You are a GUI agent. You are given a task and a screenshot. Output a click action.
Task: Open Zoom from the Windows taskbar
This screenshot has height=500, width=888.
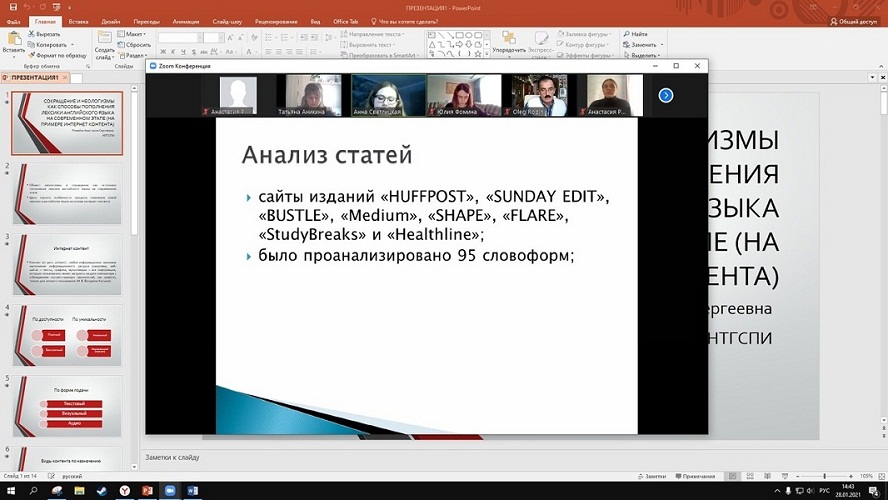(169, 491)
